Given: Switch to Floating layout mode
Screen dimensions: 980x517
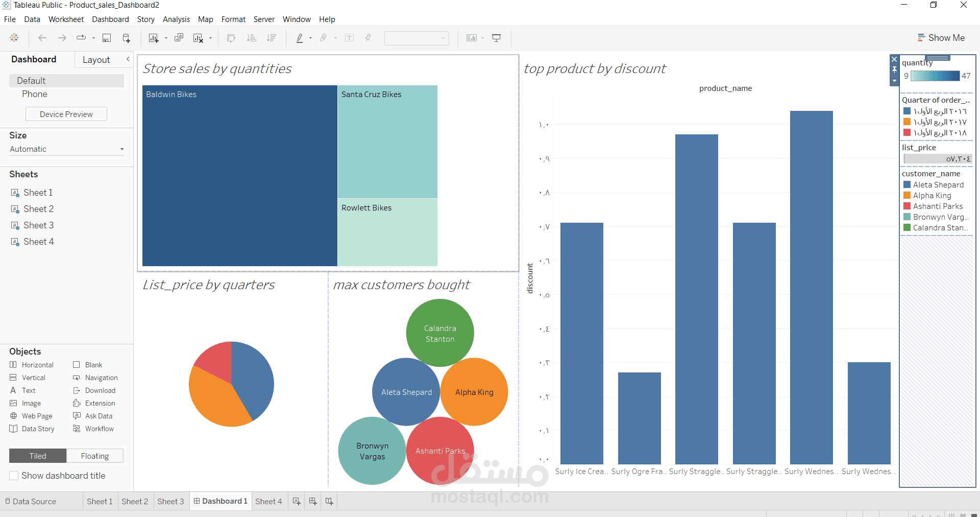Looking at the screenshot, I should 95,456.
